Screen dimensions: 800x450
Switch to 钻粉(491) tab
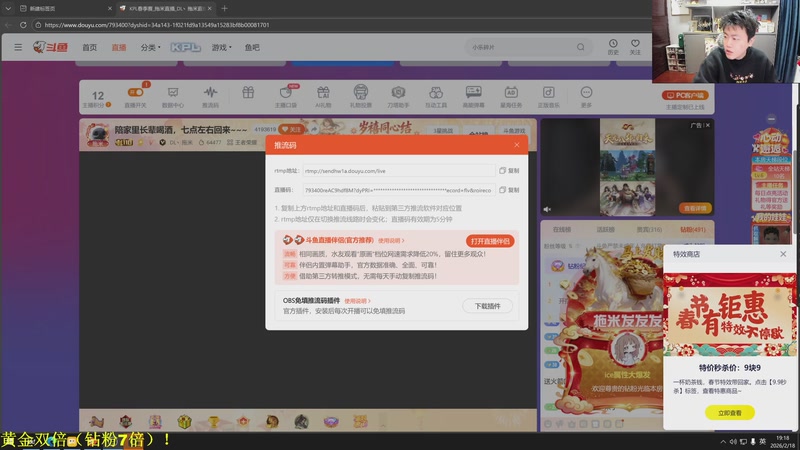click(x=693, y=230)
